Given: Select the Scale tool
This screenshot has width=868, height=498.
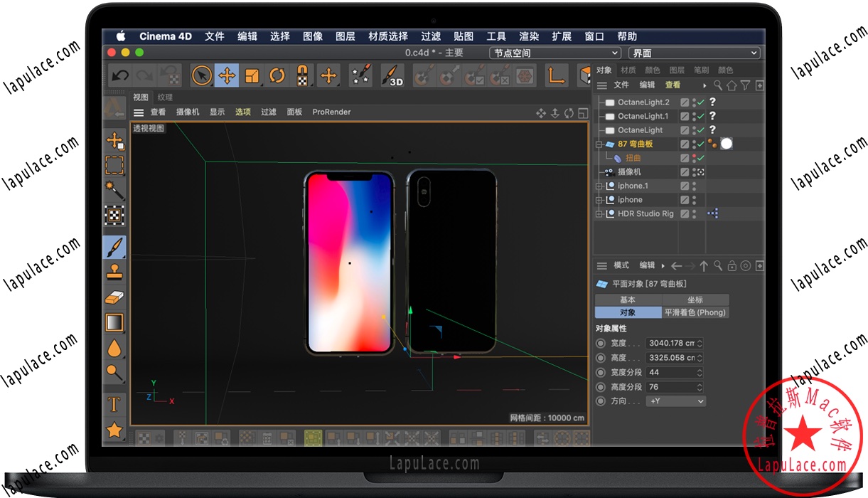Looking at the screenshot, I should tap(251, 75).
